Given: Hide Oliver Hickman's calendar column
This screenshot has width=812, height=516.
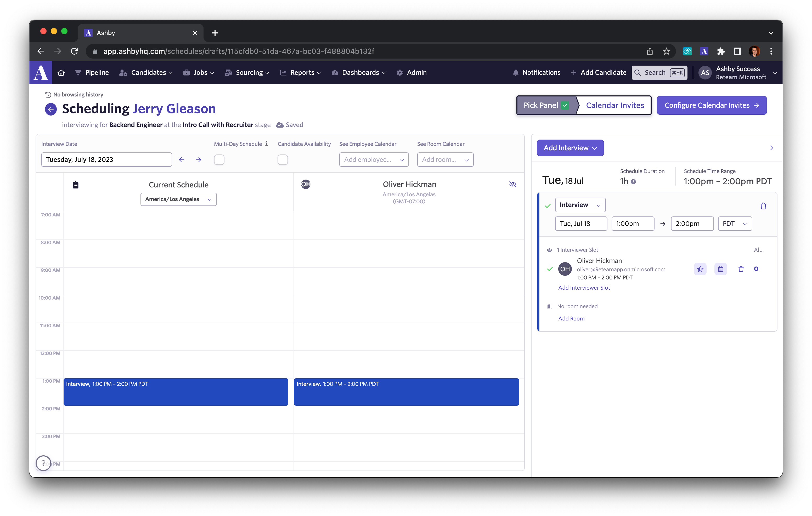Looking at the screenshot, I should [512, 184].
